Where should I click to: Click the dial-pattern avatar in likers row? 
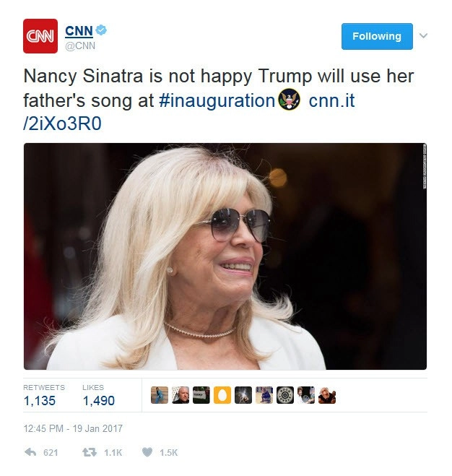pyautogui.click(x=285, y=395)
